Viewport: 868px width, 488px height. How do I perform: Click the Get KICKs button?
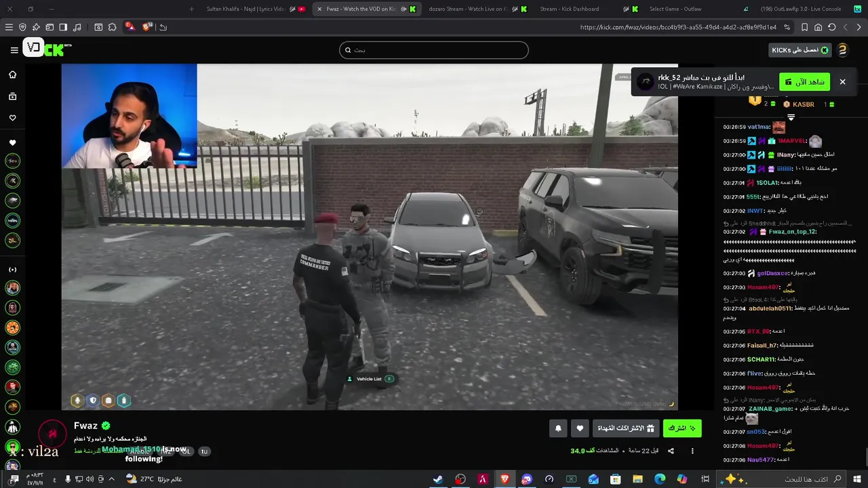(x=800, y=50)
